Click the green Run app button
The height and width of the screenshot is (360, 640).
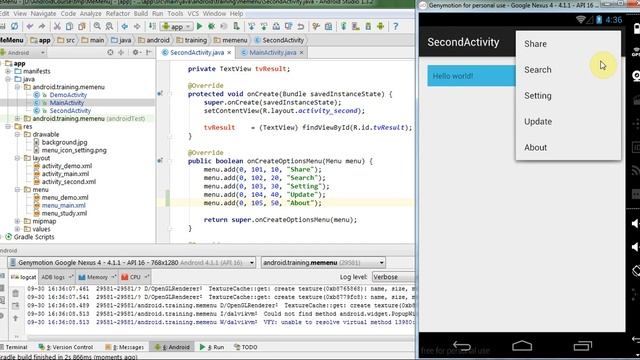tap(200, 27)
